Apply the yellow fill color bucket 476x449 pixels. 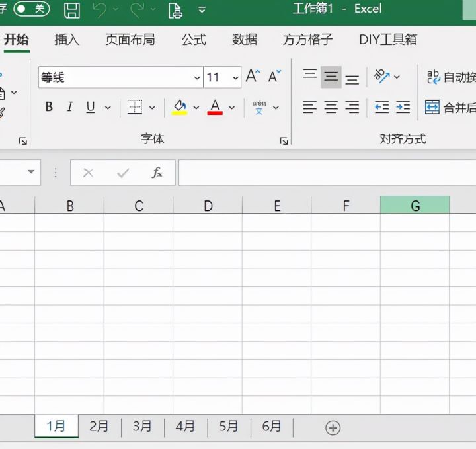180,108
